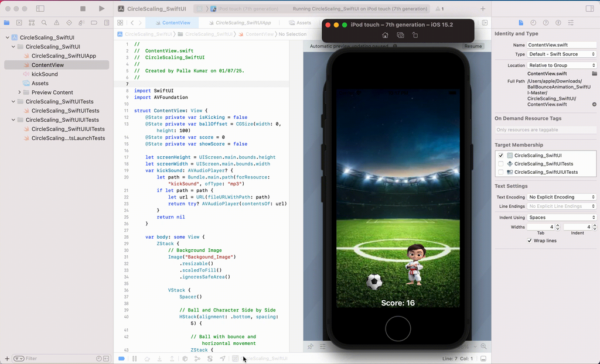Expand the Preview Content folder
The height and width of the screenshot is (364, 600).
(x=19, y=92)
